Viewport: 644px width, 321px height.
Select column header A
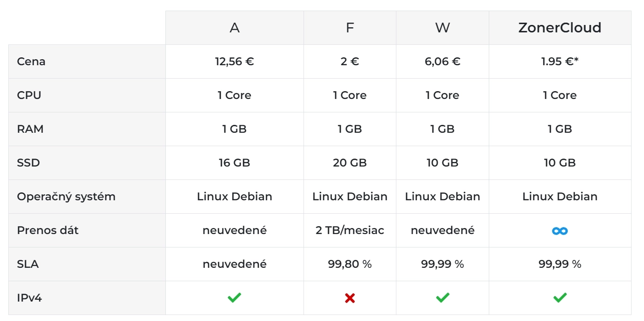[x=235, y=28]
